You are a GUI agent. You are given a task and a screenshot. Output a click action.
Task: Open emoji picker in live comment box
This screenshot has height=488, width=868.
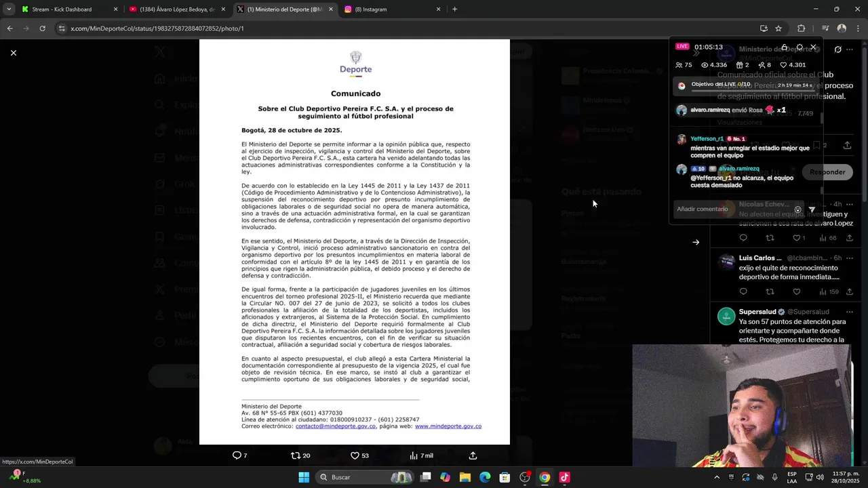pyautogui.click(x=797, y=209)
